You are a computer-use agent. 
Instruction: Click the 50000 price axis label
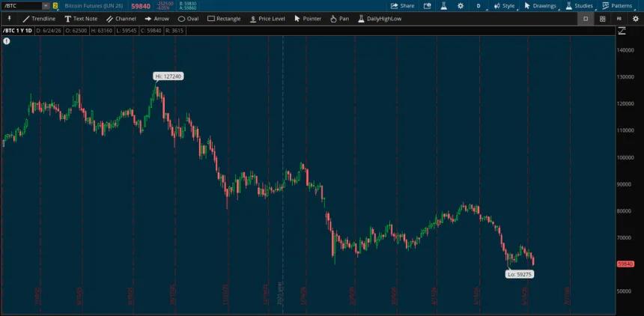click(x=625, y=291)
